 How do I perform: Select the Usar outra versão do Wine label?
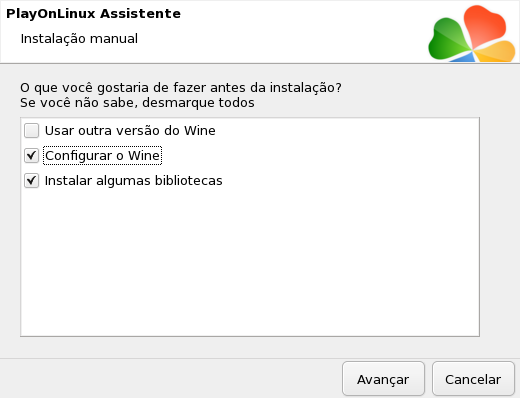coord(130,130)
